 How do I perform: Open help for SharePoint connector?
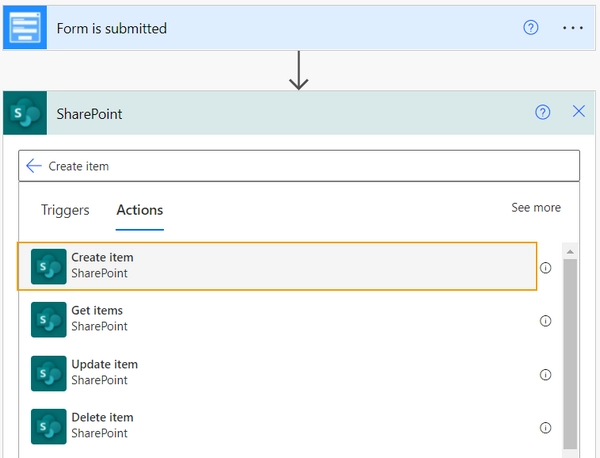coord(543,112)
